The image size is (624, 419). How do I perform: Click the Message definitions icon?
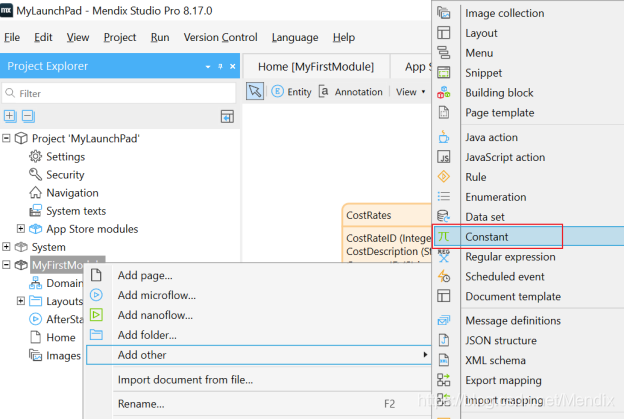[x=444, y=320]
